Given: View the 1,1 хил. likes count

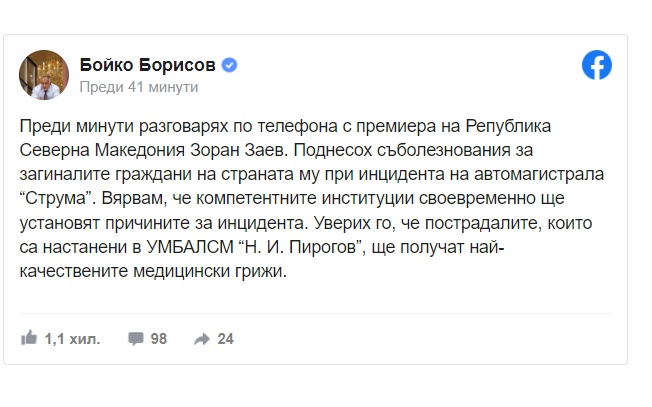Looking at the screenshot, I should pos(72,339).
